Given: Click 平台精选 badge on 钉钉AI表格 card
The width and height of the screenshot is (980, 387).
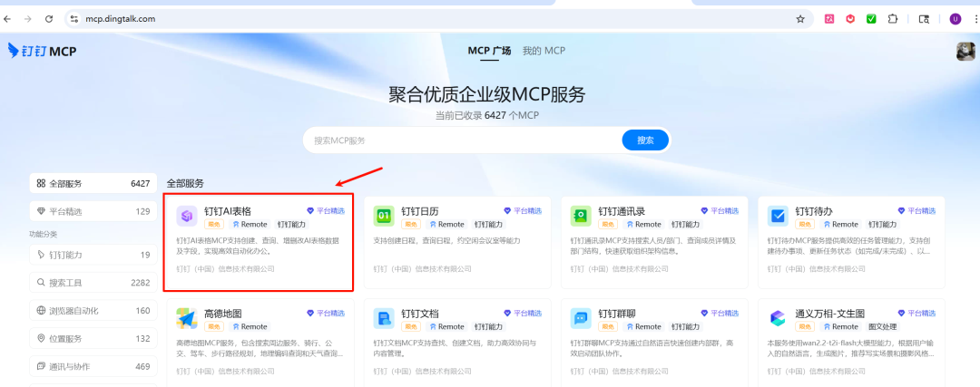Looking at the screenshot, I should pos(326,211).
